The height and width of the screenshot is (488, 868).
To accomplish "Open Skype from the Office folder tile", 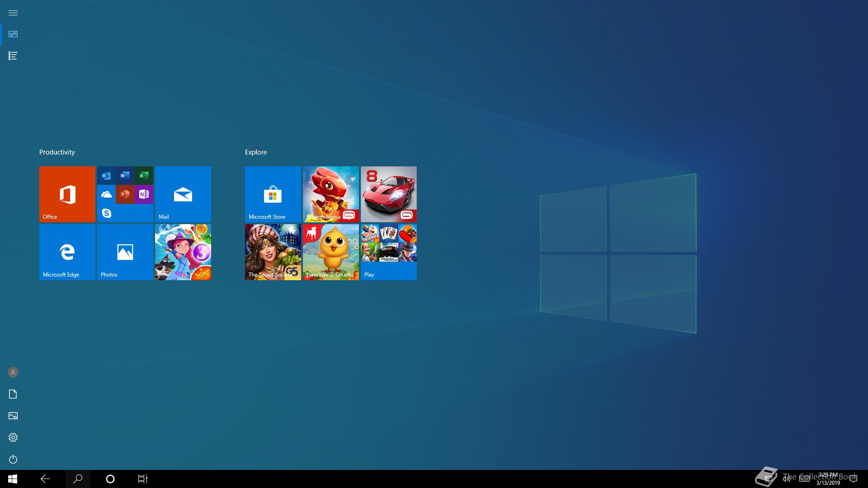I will point(106,213).
